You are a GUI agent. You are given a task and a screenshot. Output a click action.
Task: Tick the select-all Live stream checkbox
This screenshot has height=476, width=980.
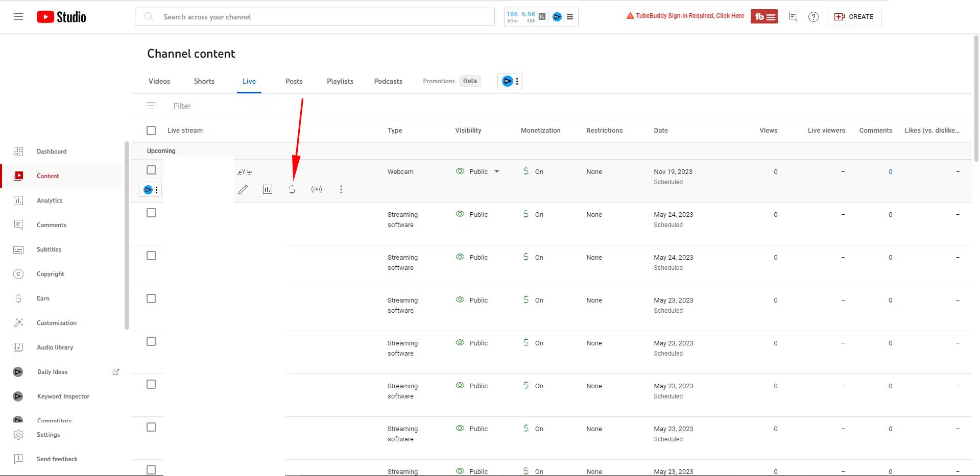tap(151, 131)
